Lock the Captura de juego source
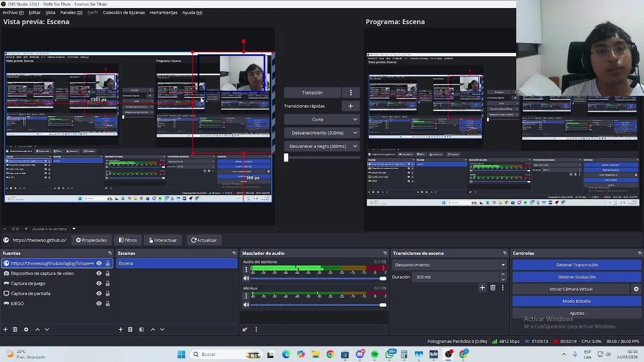Screen dimensions: 644x362 [107, 284]
